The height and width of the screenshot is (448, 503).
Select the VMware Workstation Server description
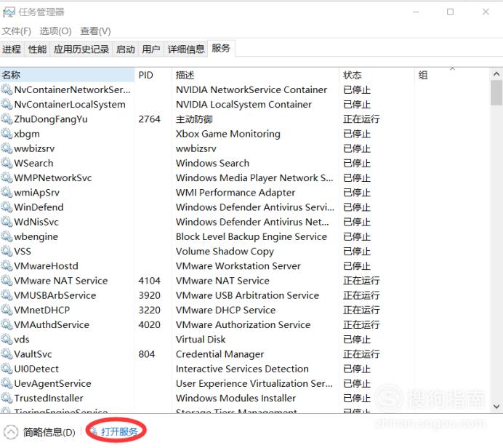pos(238,266)
